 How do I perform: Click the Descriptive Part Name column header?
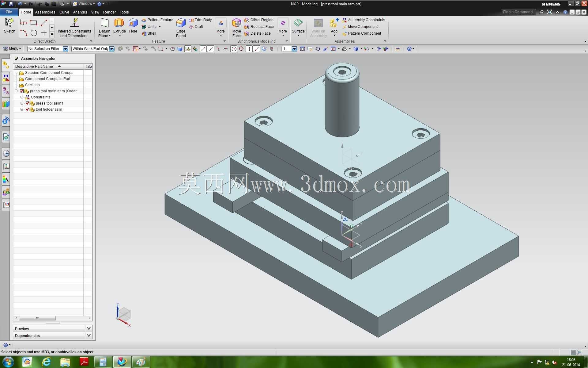[49, 66]
